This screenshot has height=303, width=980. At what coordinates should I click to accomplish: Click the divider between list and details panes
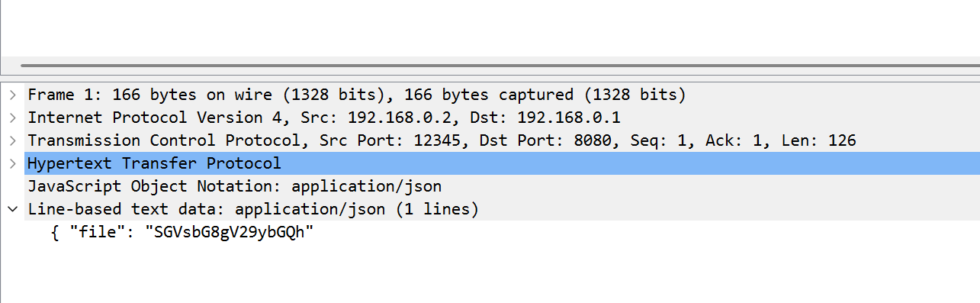point(490,77)
